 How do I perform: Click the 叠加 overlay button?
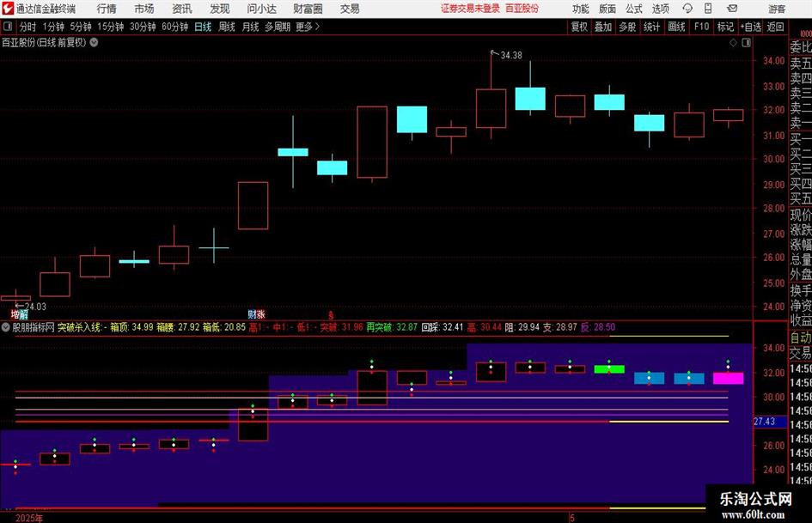[x=603, y=27]
